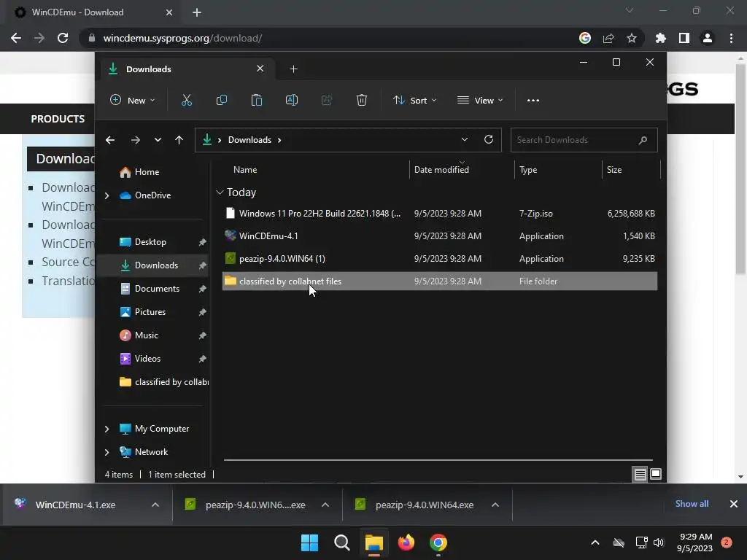
Task: Open a new Chrome tab
Action: click(x=197, y=12)
